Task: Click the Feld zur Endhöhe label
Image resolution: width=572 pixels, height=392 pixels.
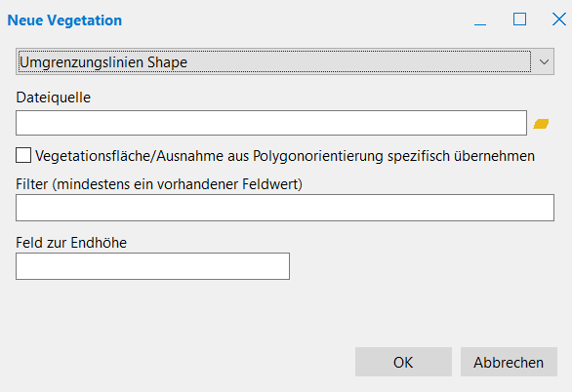Action: (x=71, y=243)
